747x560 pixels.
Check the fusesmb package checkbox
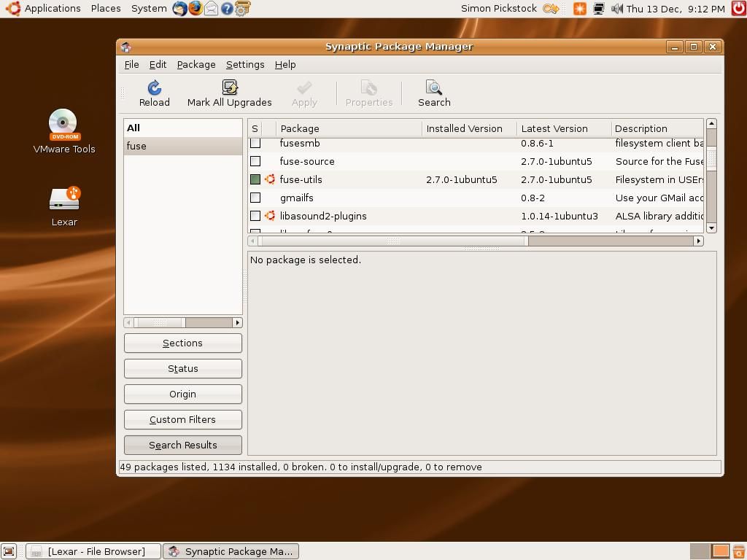point(255,143)
